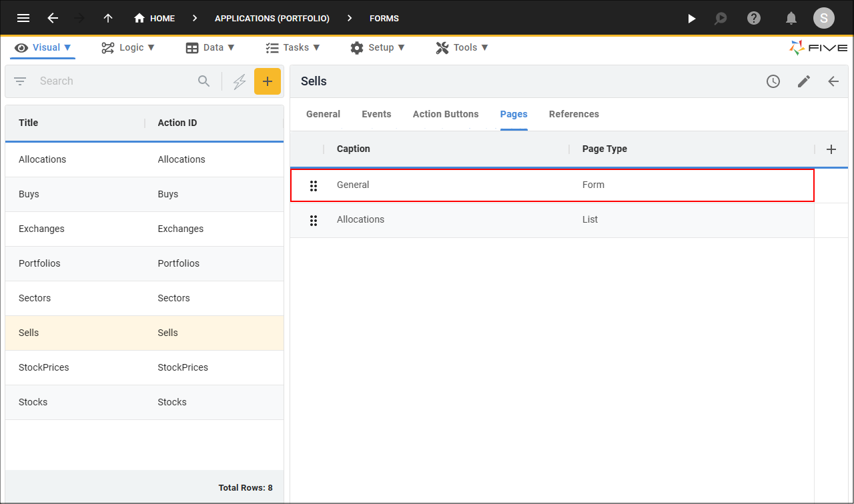Switch to the Events tab
The image size is (854, 504).
click(x=376, y=114)
